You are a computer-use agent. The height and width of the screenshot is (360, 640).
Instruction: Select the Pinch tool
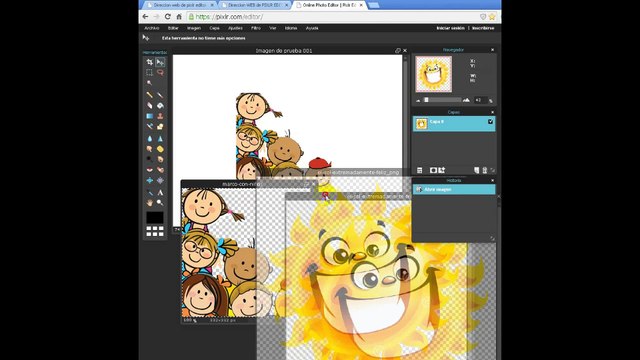(x=160, y=180)
